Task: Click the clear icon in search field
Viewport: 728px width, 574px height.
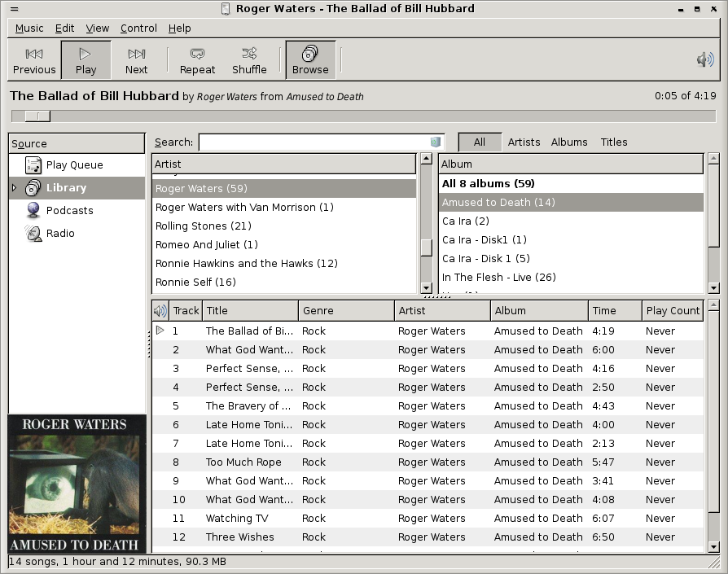Action: pyautogui.click(x=436, y=142)
